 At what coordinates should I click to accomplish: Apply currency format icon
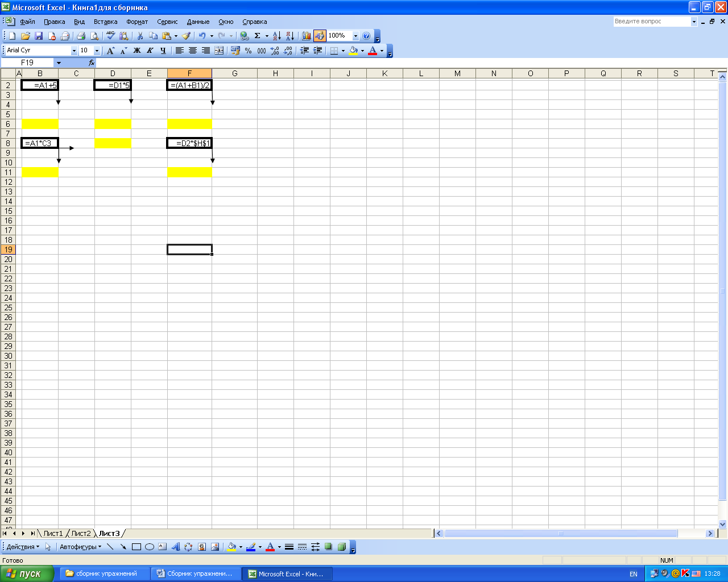[x=235, y=51]
